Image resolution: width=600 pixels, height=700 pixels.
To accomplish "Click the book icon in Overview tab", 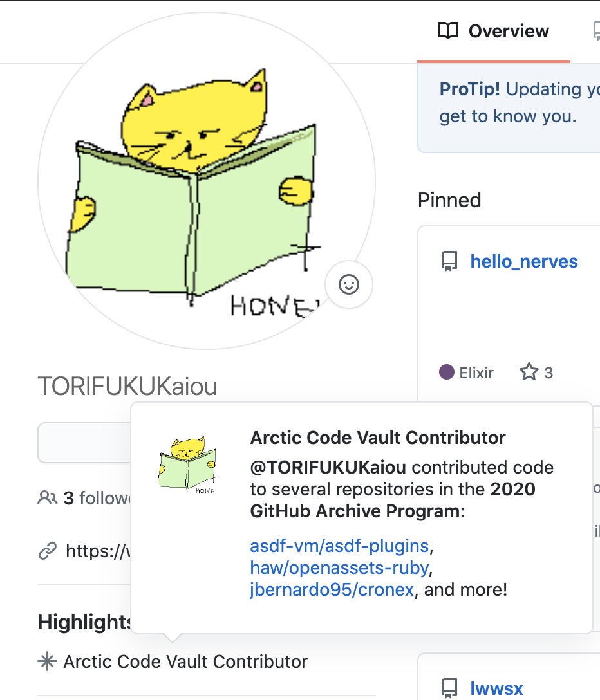I will click(x=447, y=31).
